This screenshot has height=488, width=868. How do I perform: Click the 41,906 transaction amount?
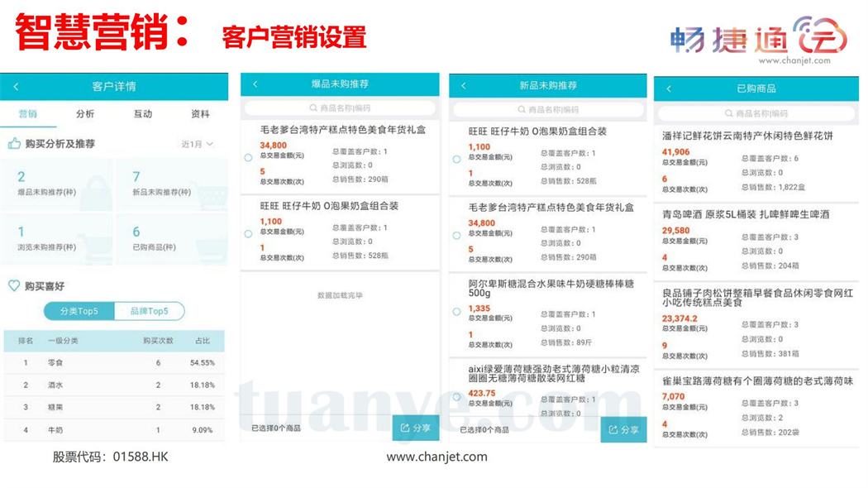(676, 151)
